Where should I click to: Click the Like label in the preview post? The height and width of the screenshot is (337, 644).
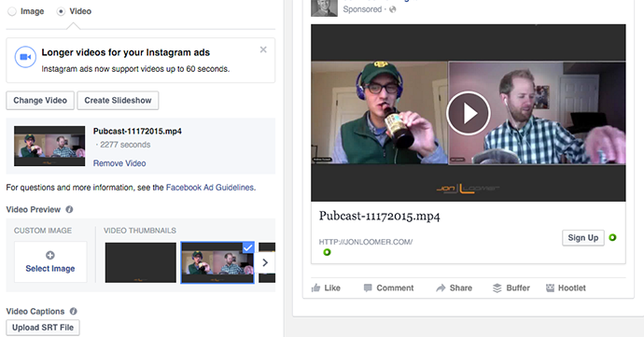(332, 288)
